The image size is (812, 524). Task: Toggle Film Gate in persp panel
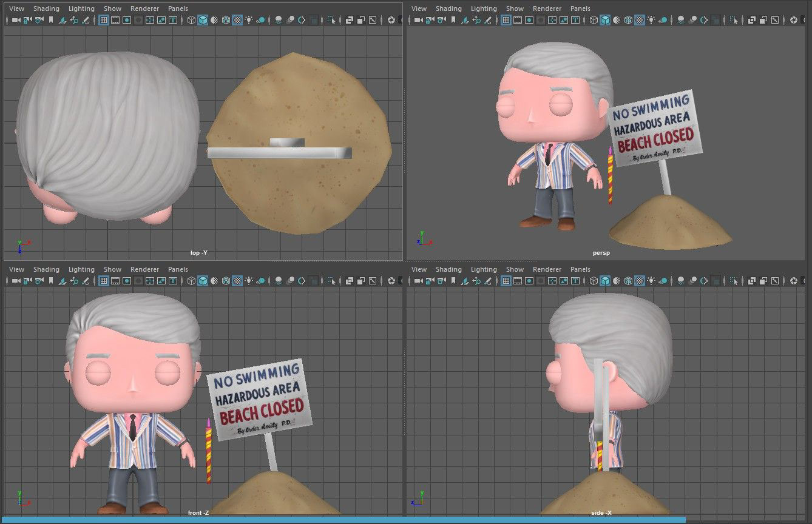pos(517,20)
